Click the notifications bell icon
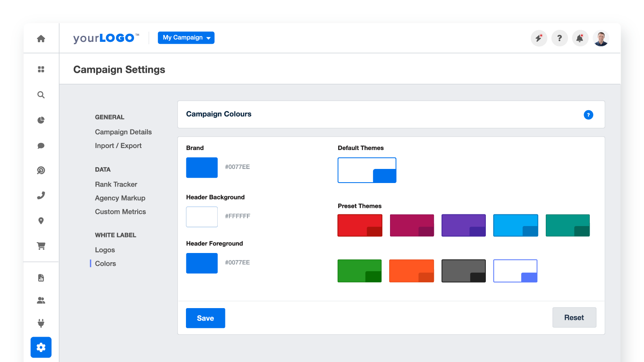 click(x=580, y=38)
